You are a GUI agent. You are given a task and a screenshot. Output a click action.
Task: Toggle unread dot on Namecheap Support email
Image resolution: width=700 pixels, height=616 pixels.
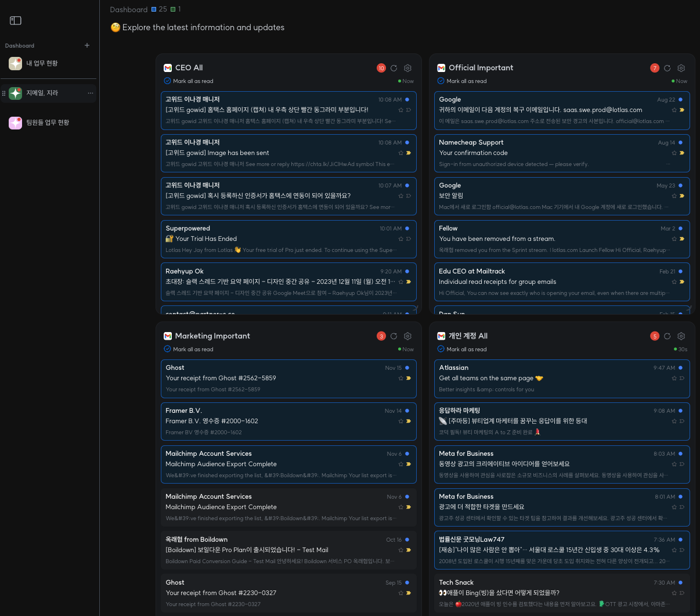680,142
